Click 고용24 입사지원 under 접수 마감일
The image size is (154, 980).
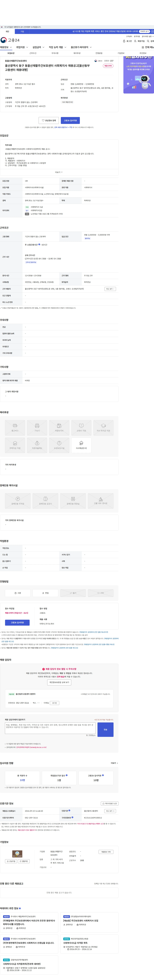17,623
